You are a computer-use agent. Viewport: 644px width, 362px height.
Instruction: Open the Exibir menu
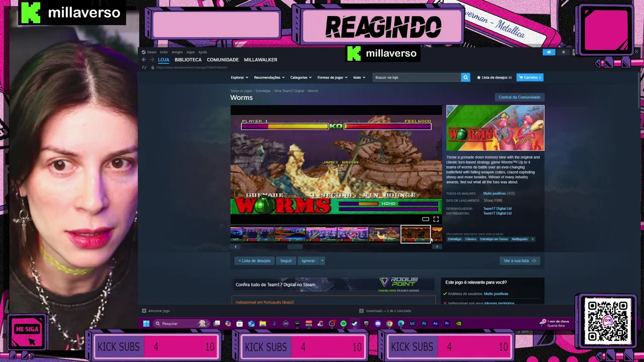point(164,52)
